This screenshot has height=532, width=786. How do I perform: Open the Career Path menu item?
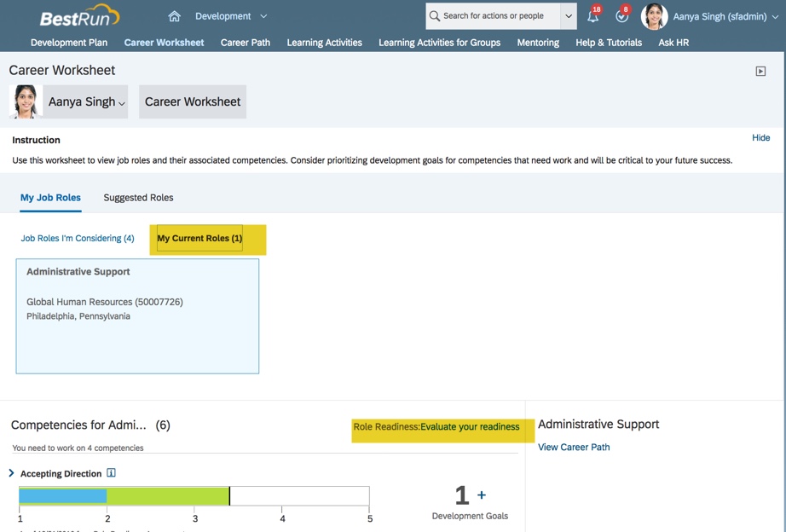245,43
